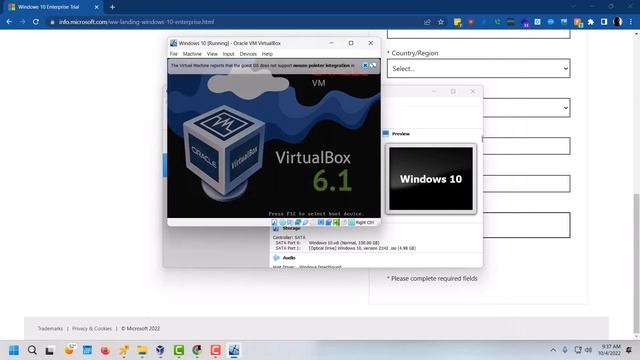Open the Chrome profile avatar
The width and height of the screenshot is (640, 360).
618,22
